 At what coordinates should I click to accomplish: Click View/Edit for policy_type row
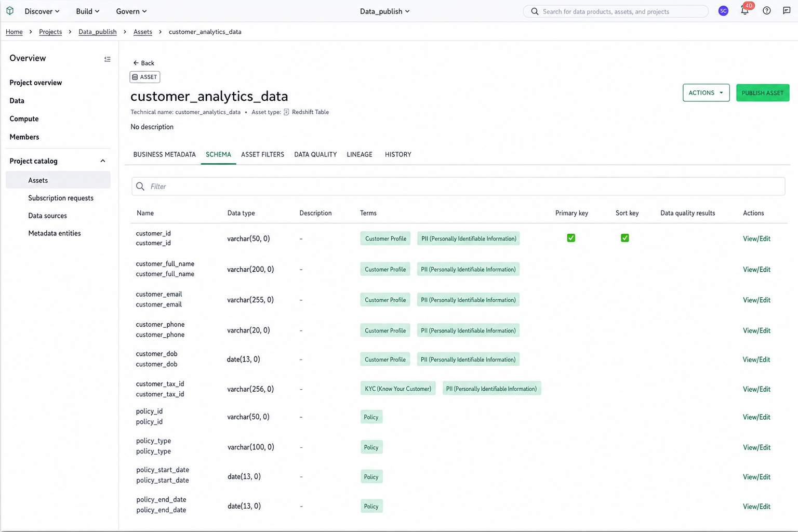pyautogui.click(x=756, y=447)
